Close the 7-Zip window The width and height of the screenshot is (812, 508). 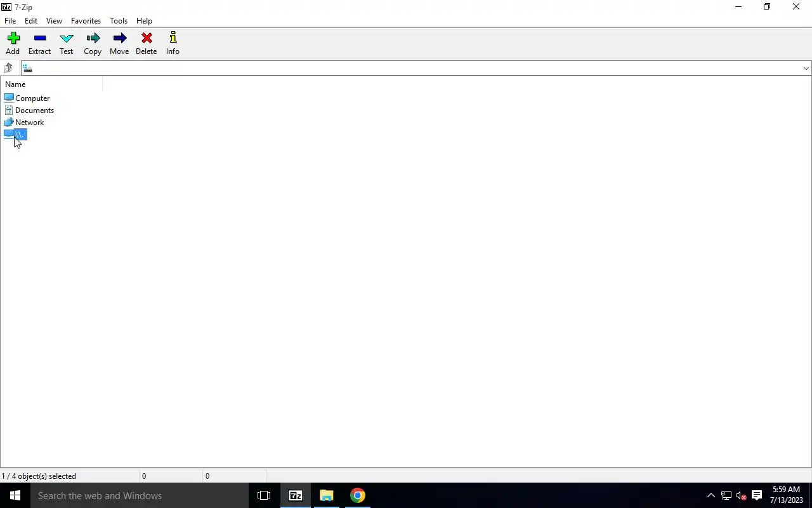pos(796,7)
